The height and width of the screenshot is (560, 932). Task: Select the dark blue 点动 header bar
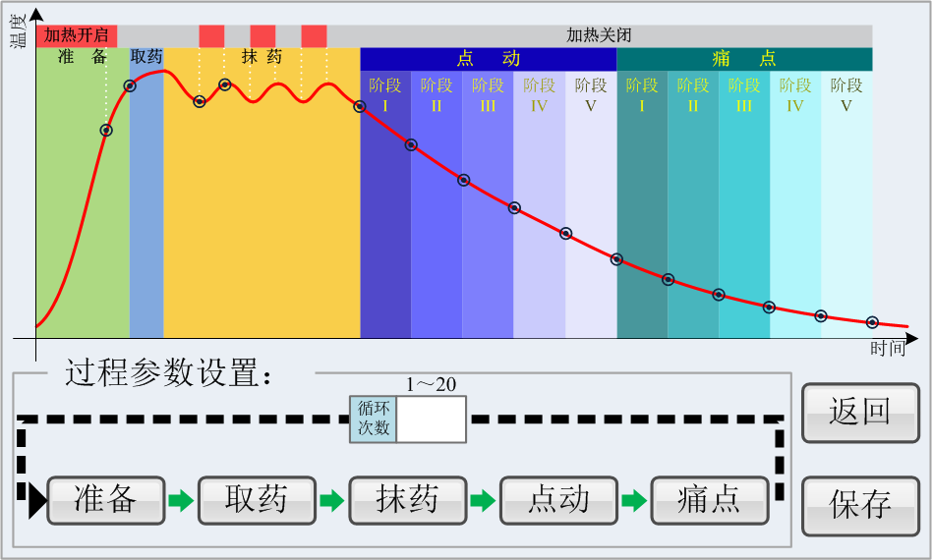click(x=489, y=59)
